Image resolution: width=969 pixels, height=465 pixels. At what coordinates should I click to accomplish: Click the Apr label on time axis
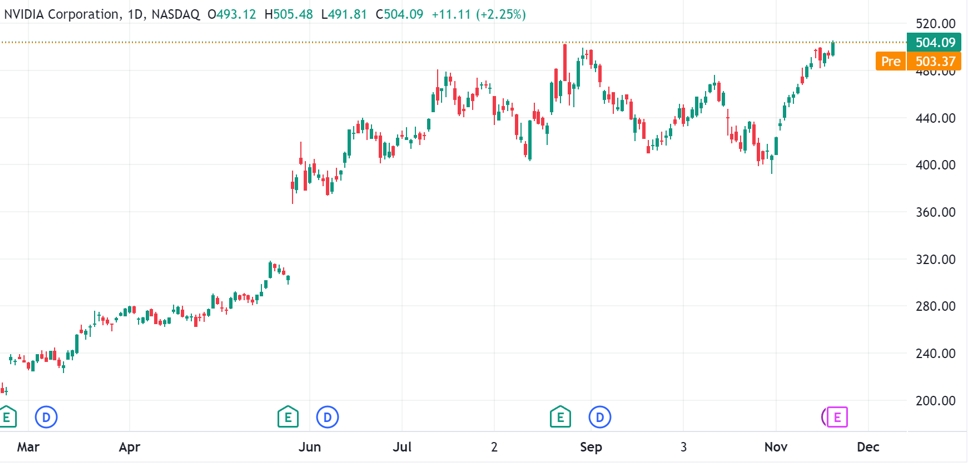(129, 446)
